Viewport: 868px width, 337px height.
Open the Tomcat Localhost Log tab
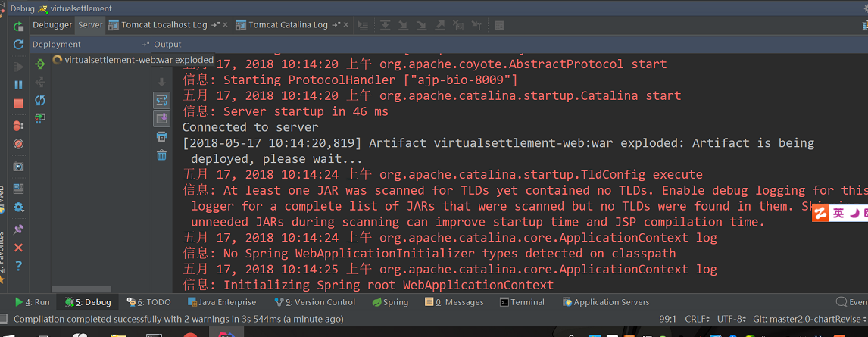164,25
